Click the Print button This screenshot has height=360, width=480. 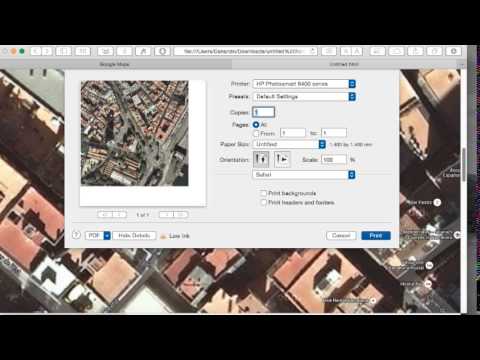pyautogui.click(x=376, y=235)
